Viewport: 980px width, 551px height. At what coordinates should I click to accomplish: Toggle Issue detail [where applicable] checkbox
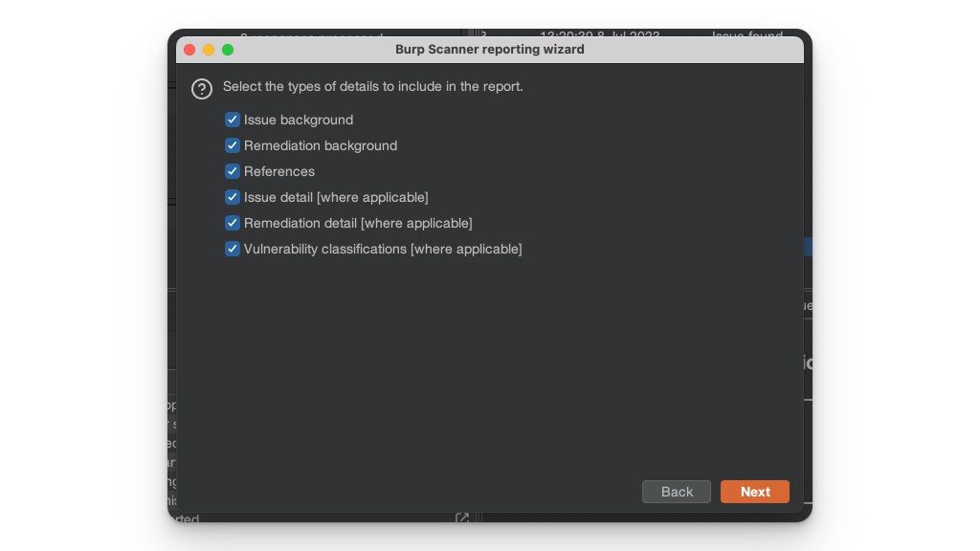point(232,197)
